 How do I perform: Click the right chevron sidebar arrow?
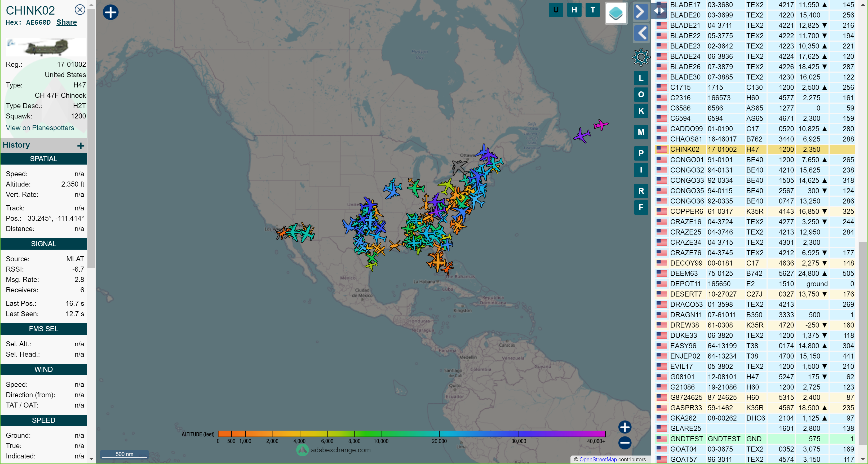(x=641, y=12)
